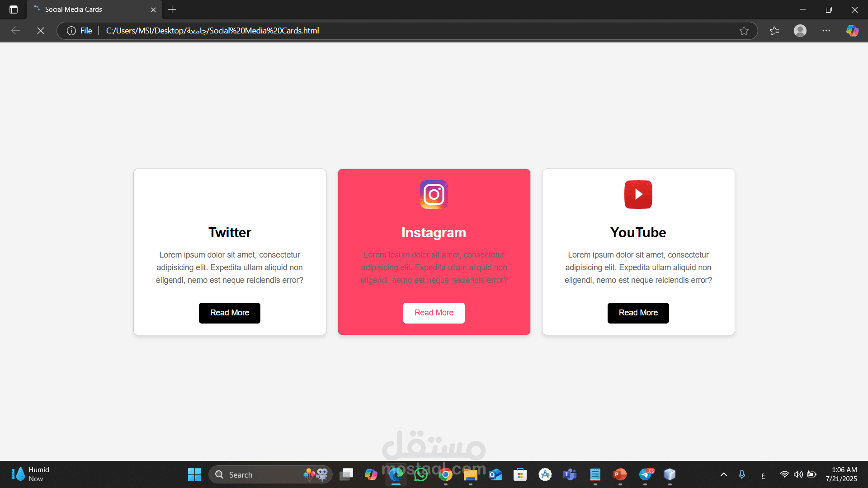Stop loading the page
This screenshot has height=488, width=868.
point(41,31)
